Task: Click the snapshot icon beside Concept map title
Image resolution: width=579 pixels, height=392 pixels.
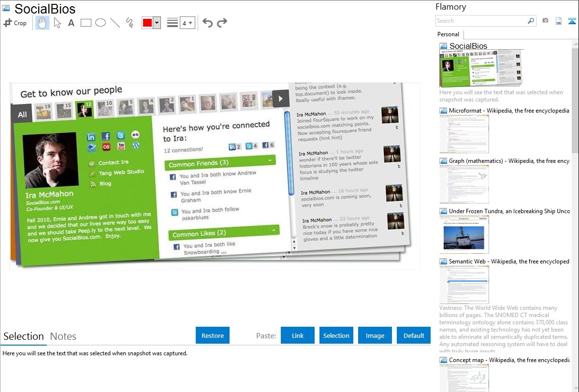Action: pyautogui.click(x=444, y=360)
